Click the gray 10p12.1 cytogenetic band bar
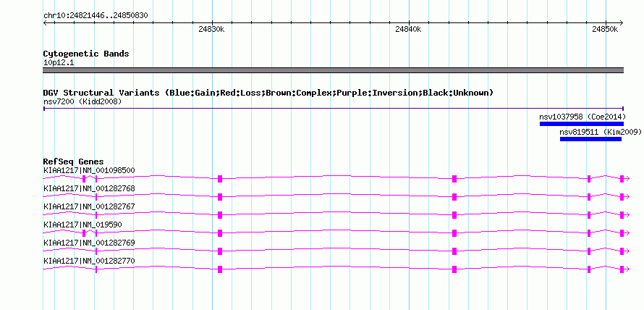The height and width of the screenshot is (310, 644). (333, 70)
